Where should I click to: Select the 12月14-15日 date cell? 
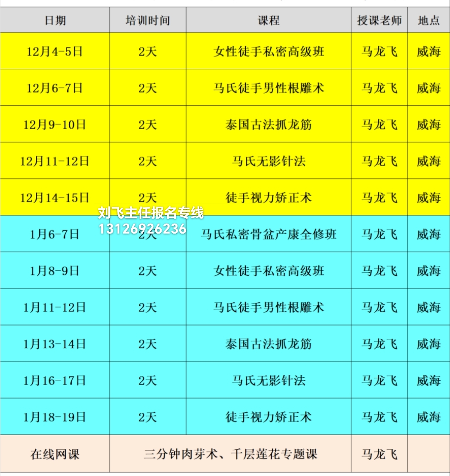(x=55, y=197)
